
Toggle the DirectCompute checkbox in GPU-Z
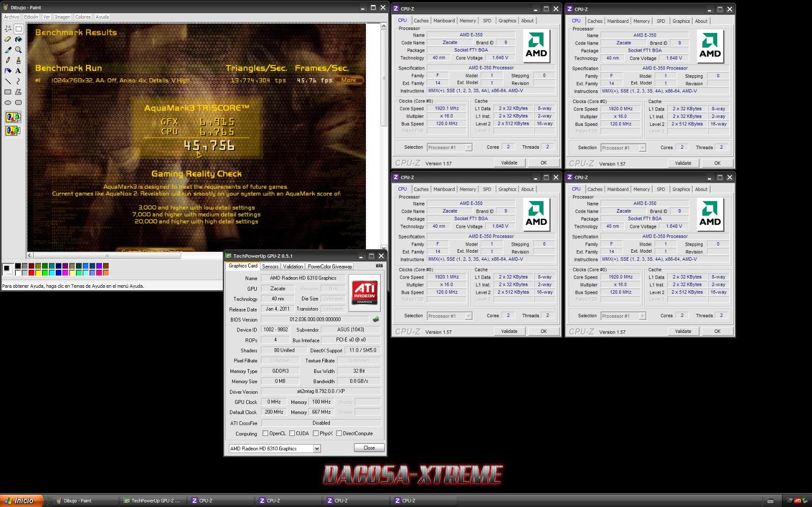coord(339,433)
